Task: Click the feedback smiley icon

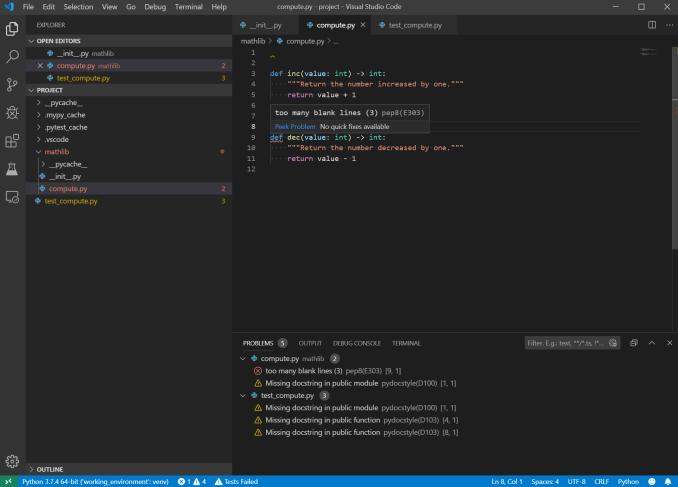Action: click(x=652, y=481)
